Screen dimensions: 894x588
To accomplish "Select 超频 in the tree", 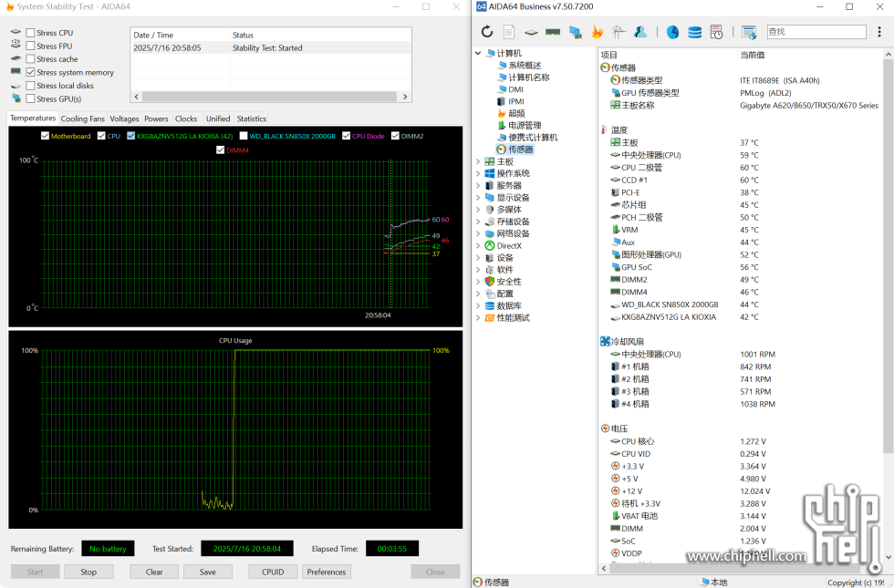I will (x=516, y=113).
